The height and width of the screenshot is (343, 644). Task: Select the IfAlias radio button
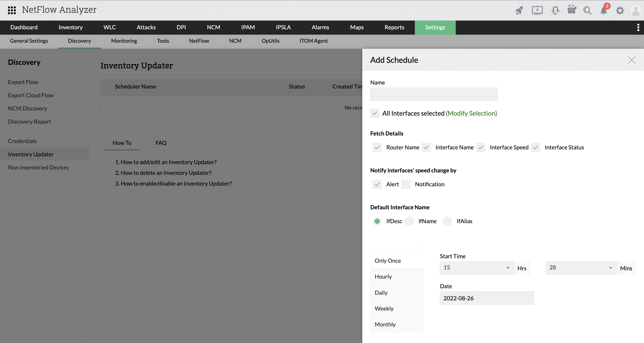pyautogui.click(x=447, y=221)
